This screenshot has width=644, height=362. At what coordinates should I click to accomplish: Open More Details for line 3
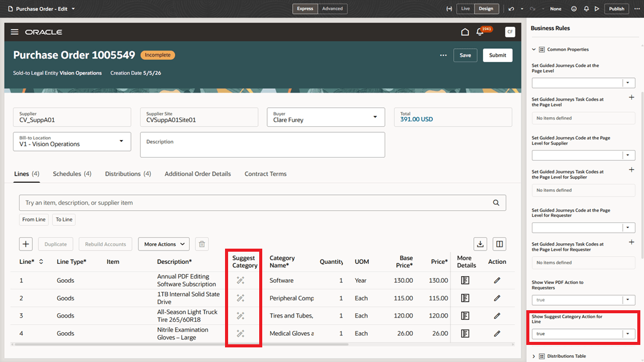(x=465, y=316)
